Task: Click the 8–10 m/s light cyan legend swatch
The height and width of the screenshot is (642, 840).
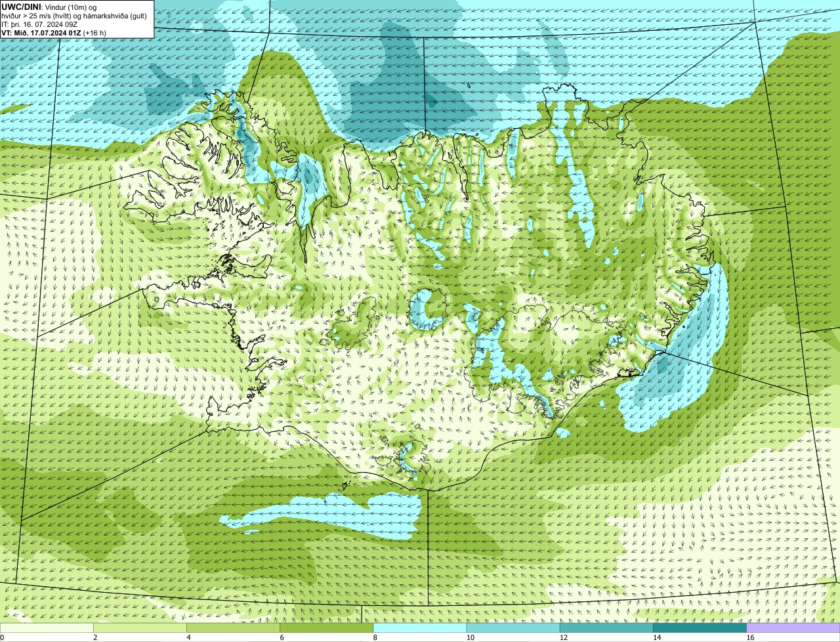Action: point(420,628)
